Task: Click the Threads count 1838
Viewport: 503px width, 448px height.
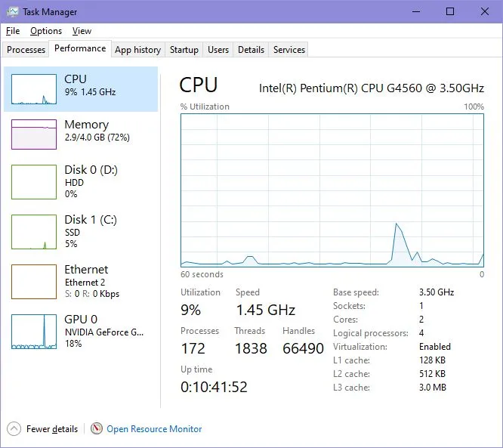Action: point(251,348)
